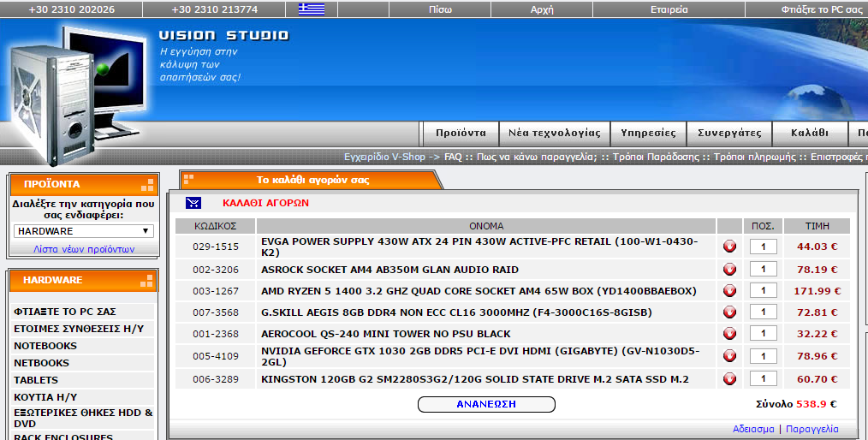Image resolution: width=868 pixels, height=440 pixels.
Task: Open the Προϊόντα menu
Action: point(461,133)
